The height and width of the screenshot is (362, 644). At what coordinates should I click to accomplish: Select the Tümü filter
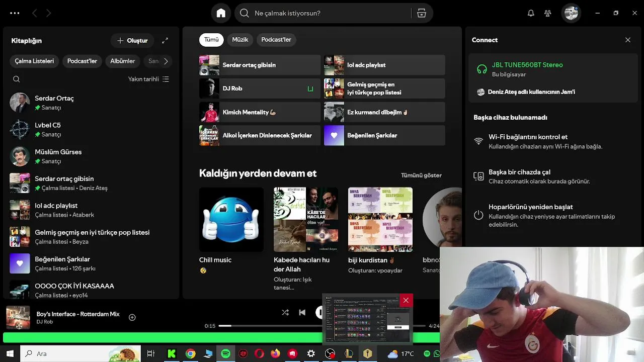pos(211,40)
